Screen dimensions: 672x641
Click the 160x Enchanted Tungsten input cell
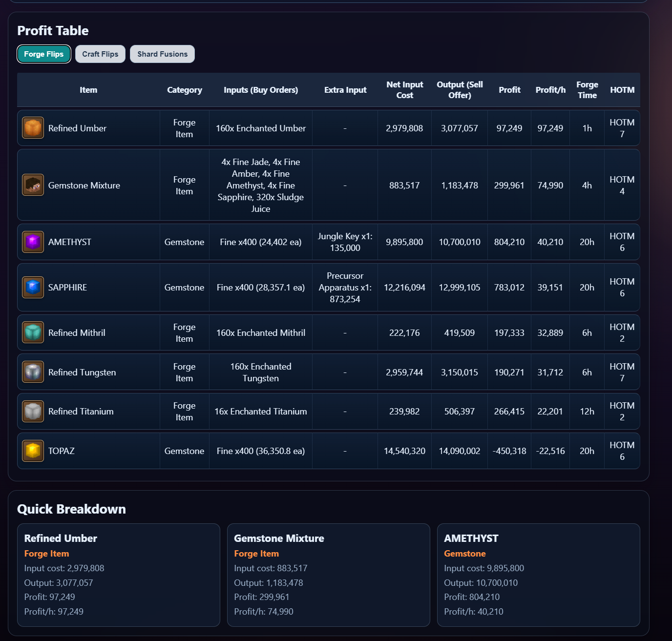(x=261, y=372)
